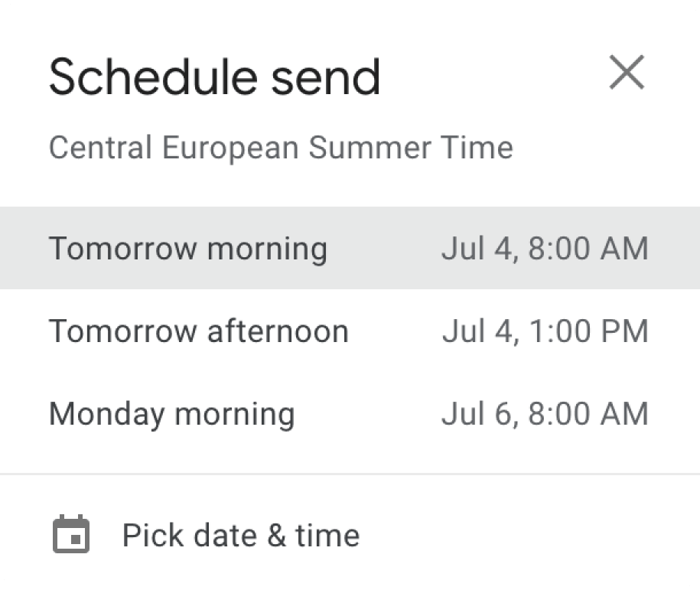Click Pick date & time to set custom schedule
The image size is (700, 590).
click(241, 535)
